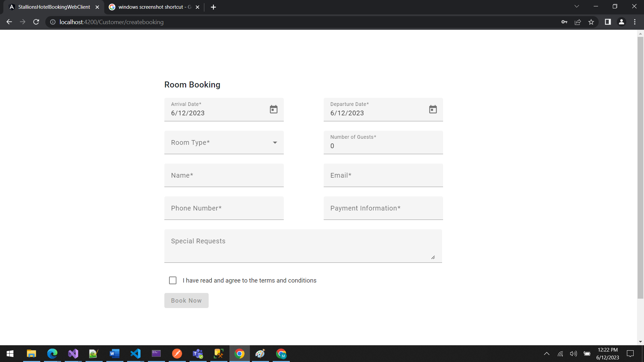This screenshot has height=362, width=644.
Task: Click the page vertical scrollbar thumb
Action: point(640,168)
